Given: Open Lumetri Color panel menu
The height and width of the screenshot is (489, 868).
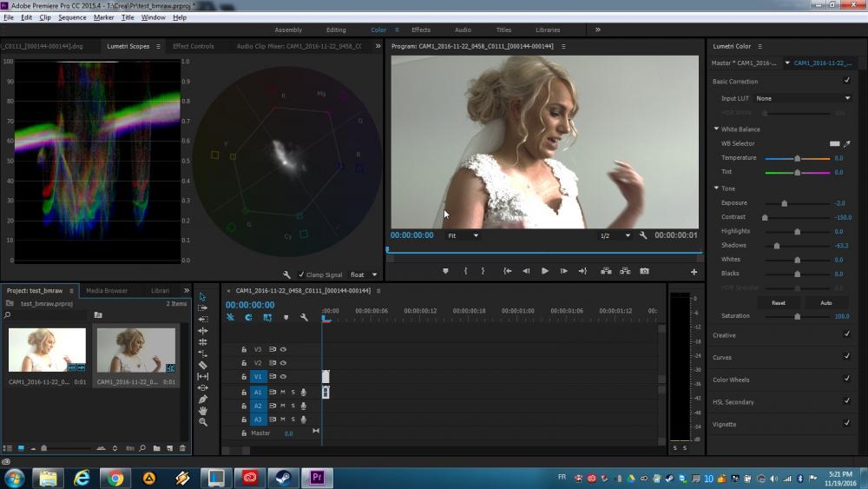Looking at the screenshot, I should (x=760, y=47).
